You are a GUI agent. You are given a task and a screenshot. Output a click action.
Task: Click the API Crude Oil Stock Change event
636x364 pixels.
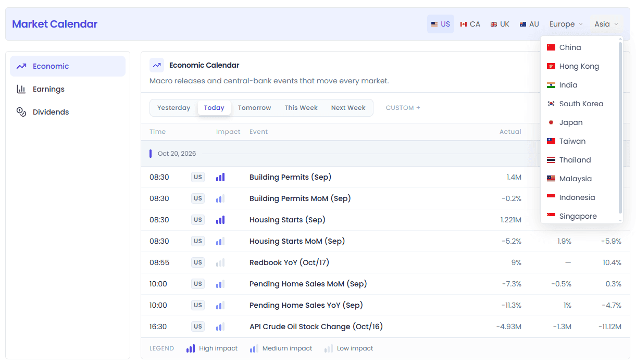coord(316,327)
